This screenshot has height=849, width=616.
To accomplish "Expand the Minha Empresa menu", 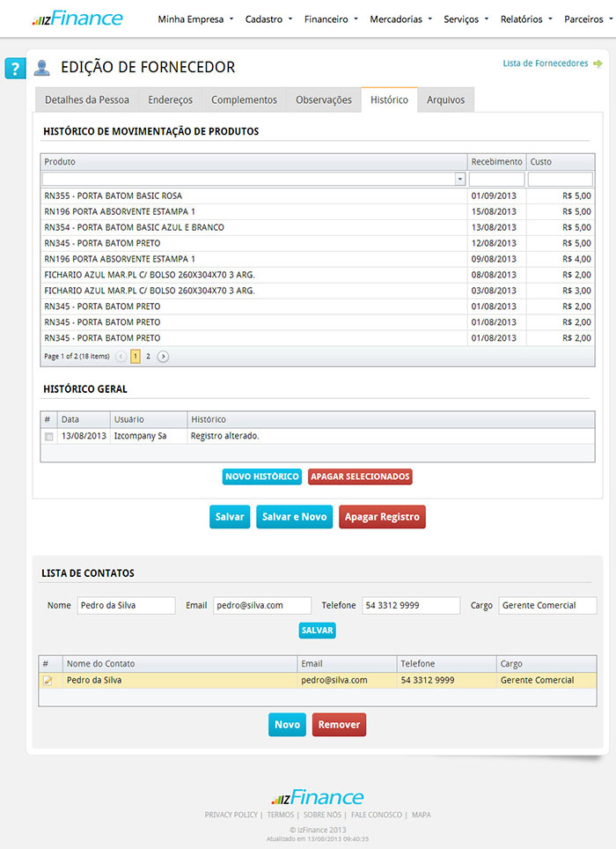I will 195,18.
